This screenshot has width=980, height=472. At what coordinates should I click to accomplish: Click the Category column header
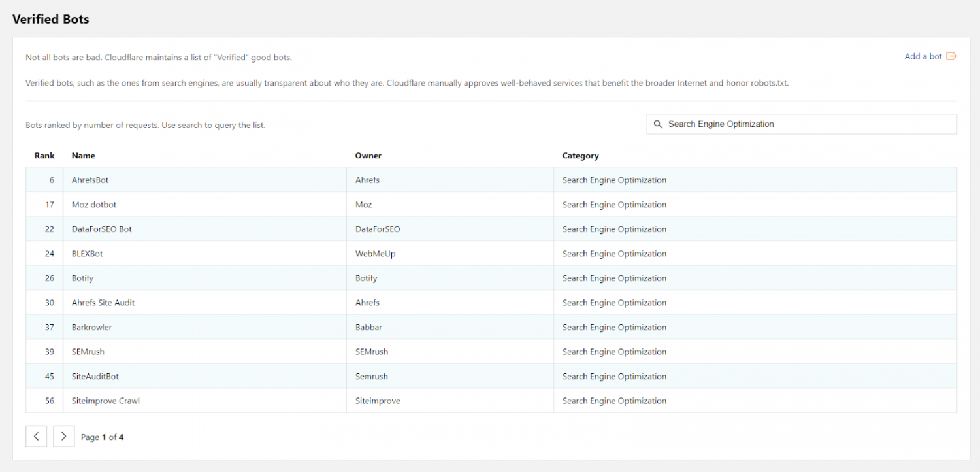[x=580, y=156]
